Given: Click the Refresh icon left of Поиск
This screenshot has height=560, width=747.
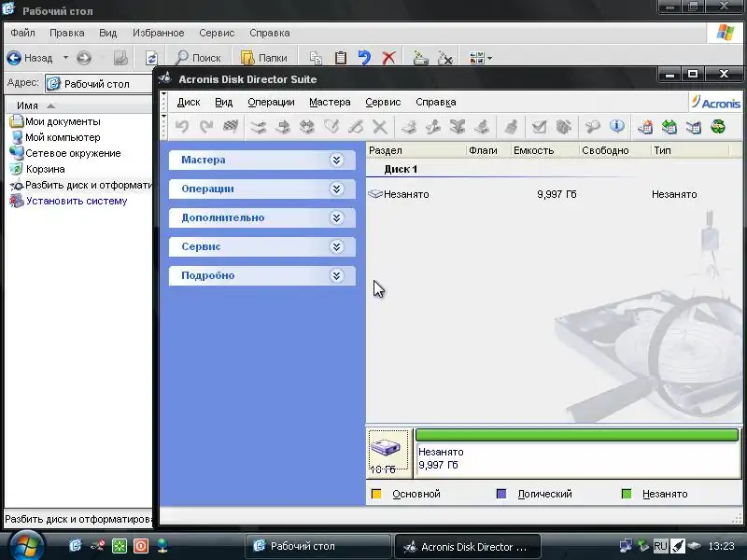Looking at the screenshot, I should pyautogui.click(x=151, y=58).
